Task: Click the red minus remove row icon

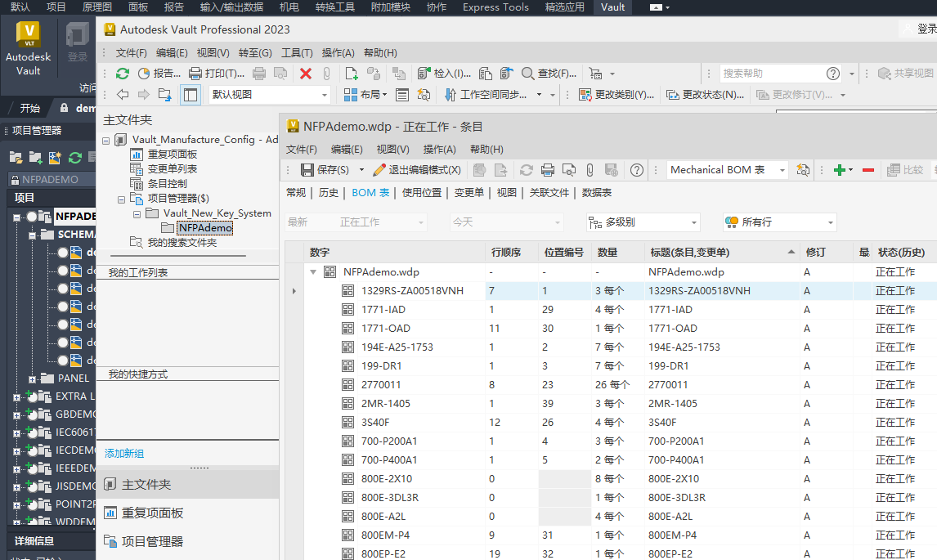Action: (868, 170)
